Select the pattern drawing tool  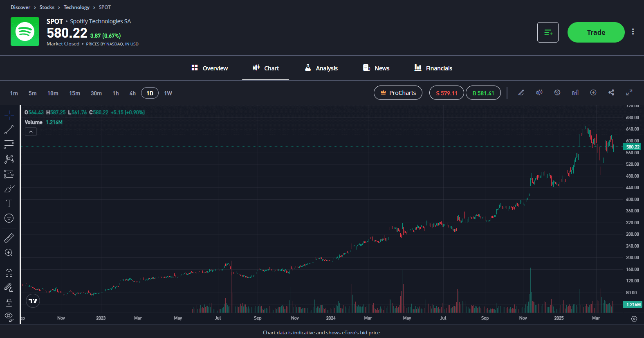[9, 159]
